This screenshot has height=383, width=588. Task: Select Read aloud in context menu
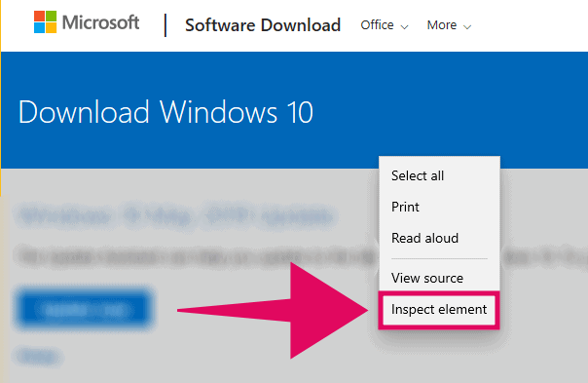pos(439,238)
